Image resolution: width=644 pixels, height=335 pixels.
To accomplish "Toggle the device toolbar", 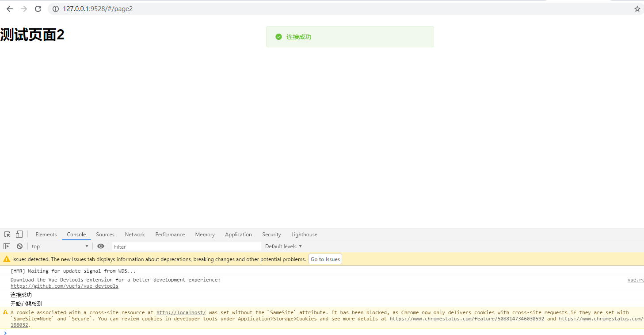I will pyautogui.click(x=18, y=234).
